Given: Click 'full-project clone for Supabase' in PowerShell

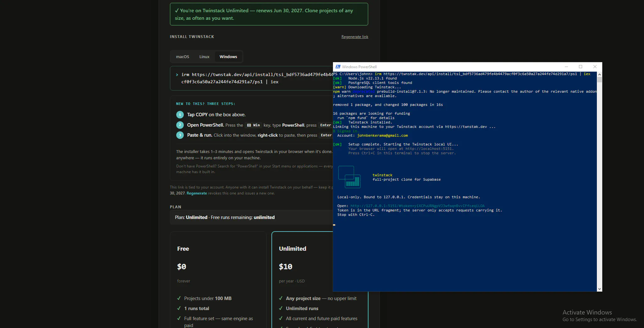Looking at the screenshot, I should (x=407, y=180).
